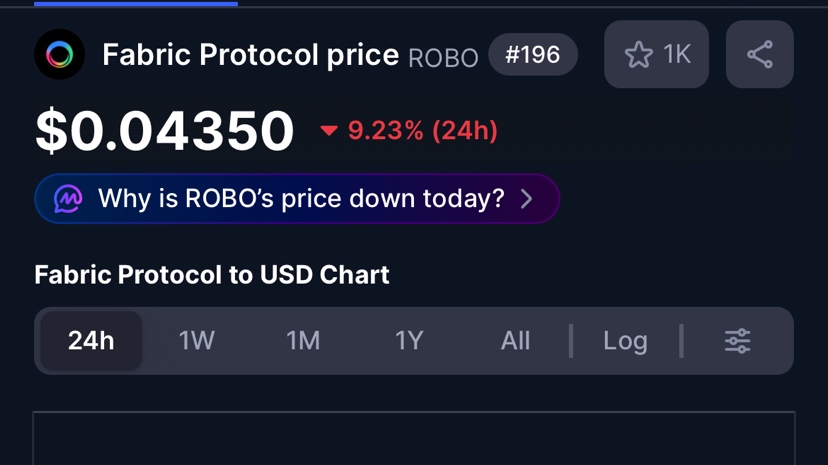Viewport: 828px width, 465px height.
Task: Select the 24h chart range
Action: pyautogui.click(x=91, y=341)
